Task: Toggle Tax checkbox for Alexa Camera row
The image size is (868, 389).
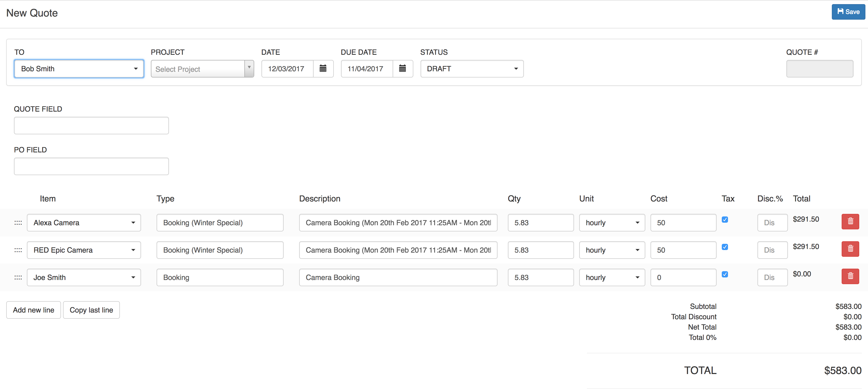Action: (x=725, y=220)
